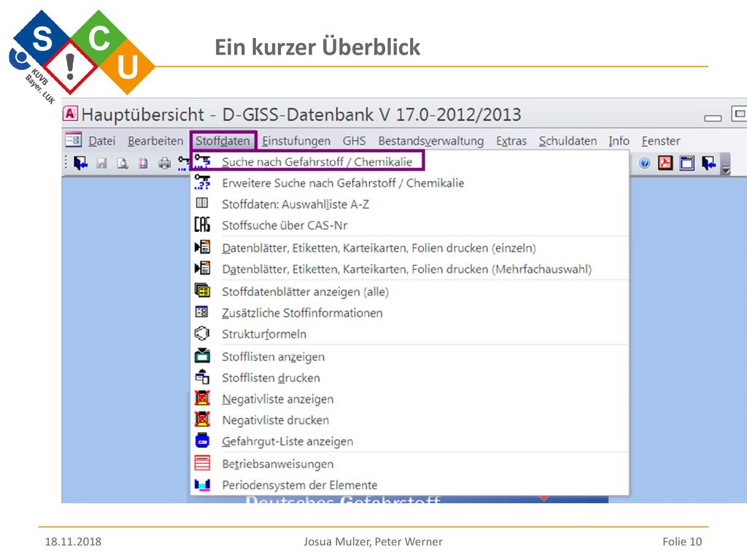747x560 pixels.
Task: Open help with the blue question mark icon
Action: (645, 163)
